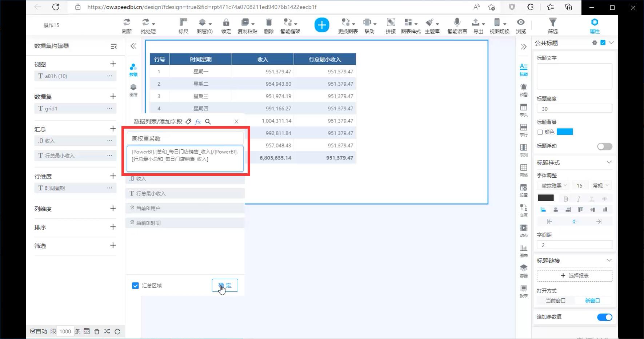
Task: Open the 常规 font weight dropdown
Action: [x=600, y=186]
